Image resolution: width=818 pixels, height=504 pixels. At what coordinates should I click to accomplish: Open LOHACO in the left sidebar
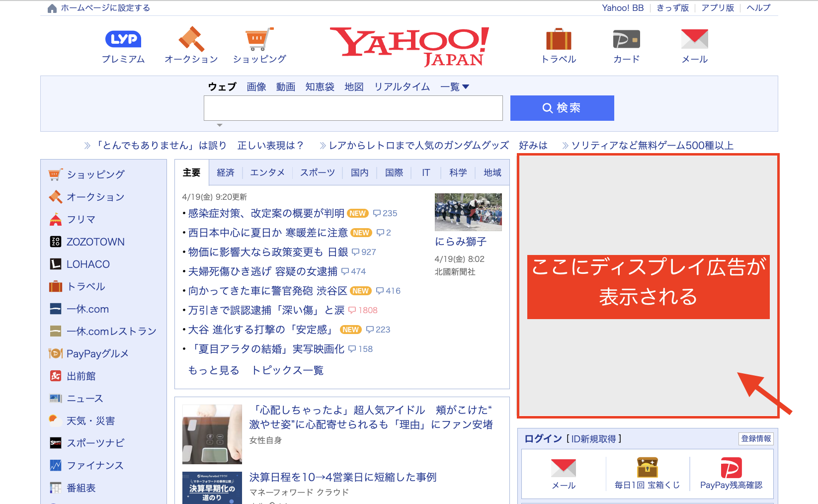pos(88,264)
